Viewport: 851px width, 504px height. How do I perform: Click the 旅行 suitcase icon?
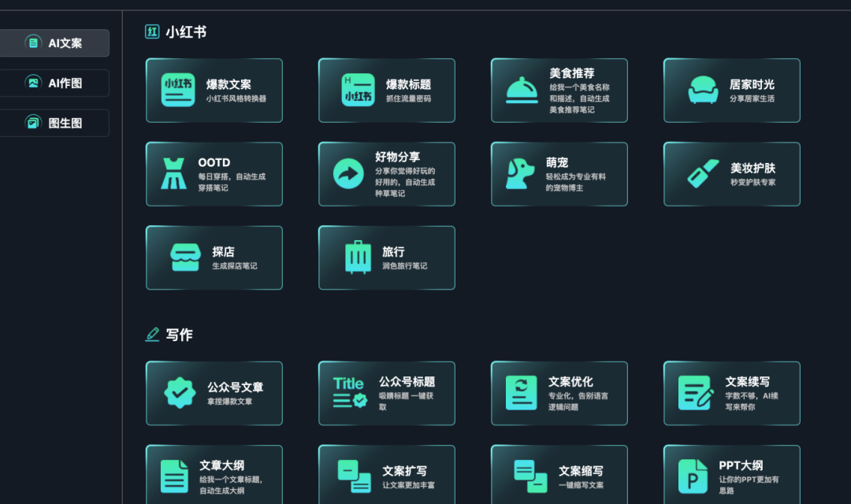[x=358, y=258]
